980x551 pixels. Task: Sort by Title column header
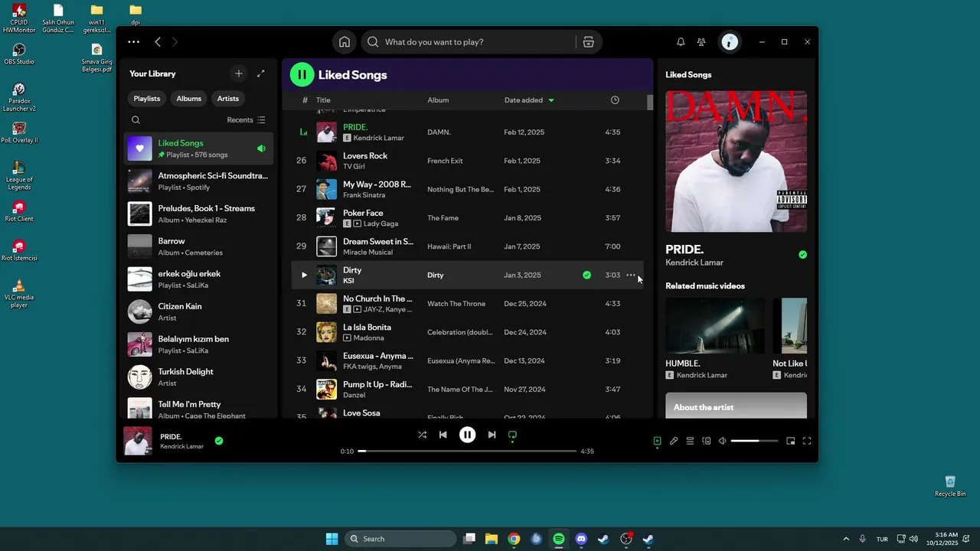click(323, 100)
